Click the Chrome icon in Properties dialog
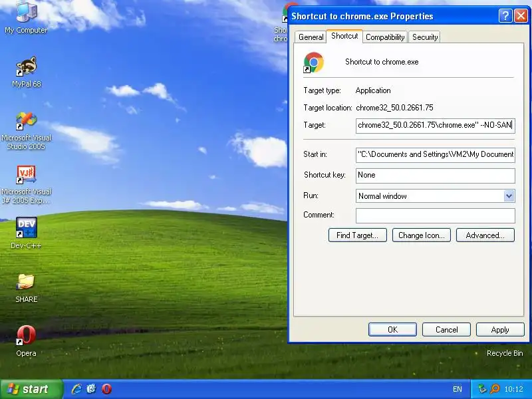 tap(313, 63)
